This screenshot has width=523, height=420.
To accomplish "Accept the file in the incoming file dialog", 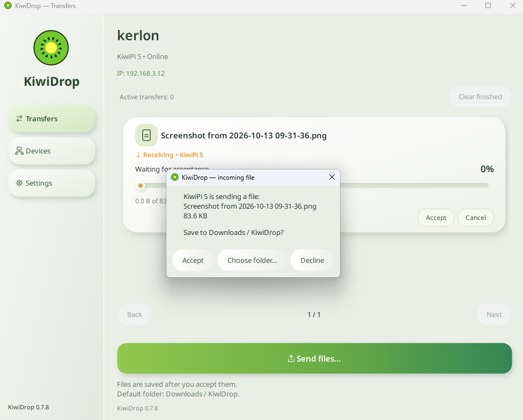I will point(193,260).
